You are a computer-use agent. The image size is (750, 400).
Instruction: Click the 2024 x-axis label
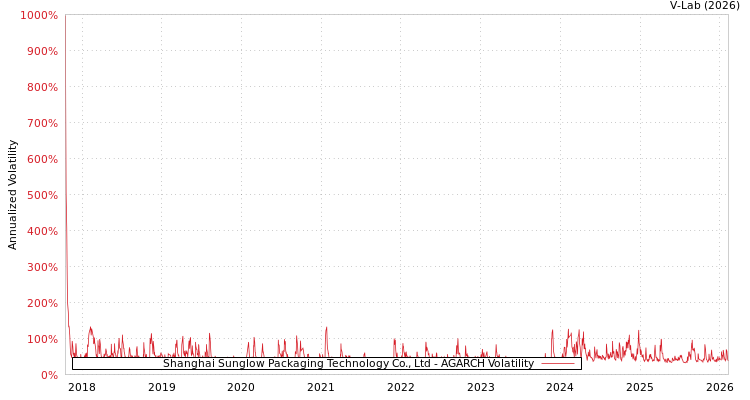coord(560,387)
